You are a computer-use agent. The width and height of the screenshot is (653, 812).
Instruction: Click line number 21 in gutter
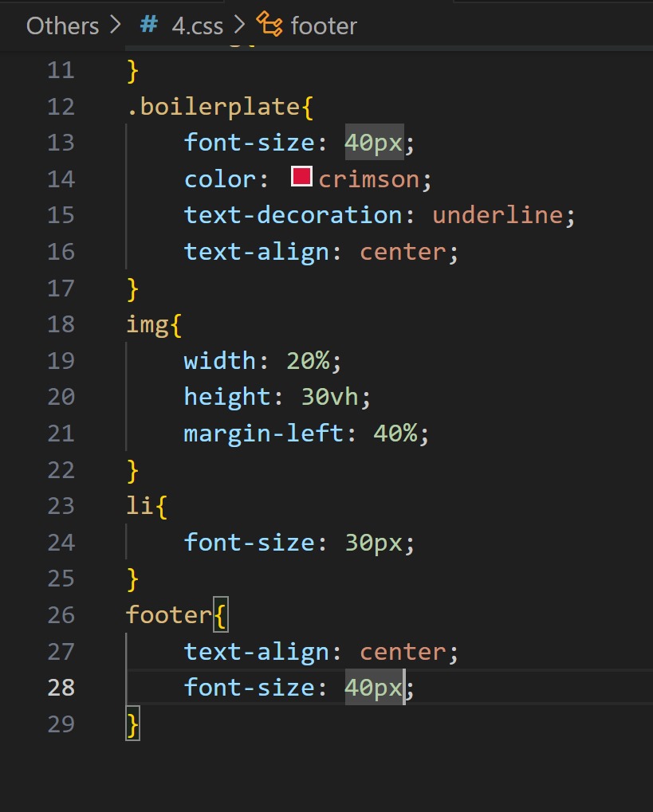(x=61, y=433)
